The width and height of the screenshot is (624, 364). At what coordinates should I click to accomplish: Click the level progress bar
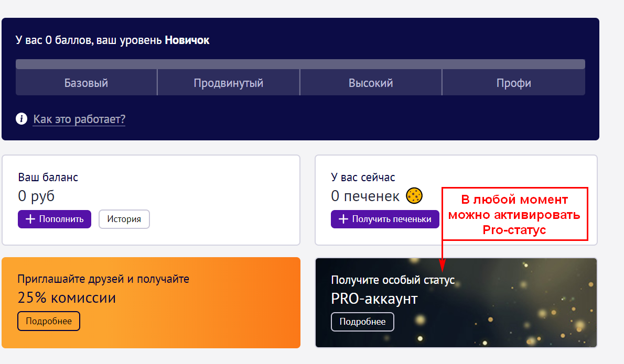point(300,64)
